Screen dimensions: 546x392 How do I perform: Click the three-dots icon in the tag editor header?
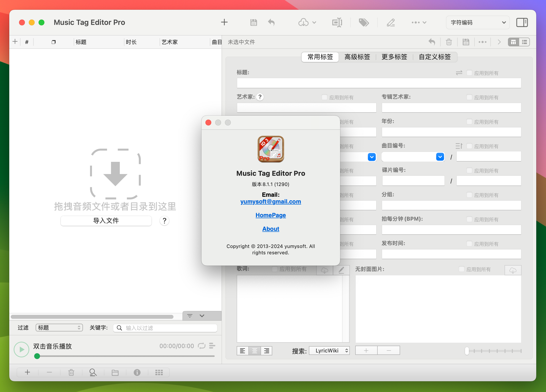[x=483, y=42]
